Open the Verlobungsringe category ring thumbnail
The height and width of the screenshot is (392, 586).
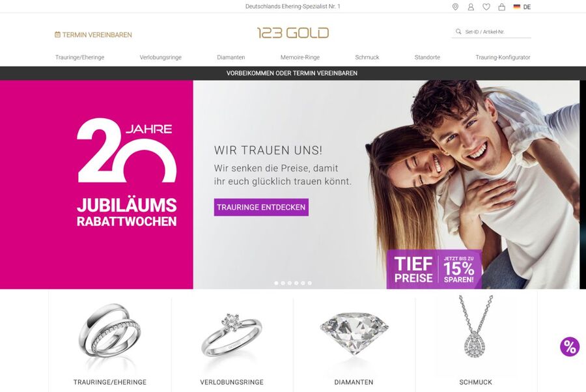click(232, 335)
